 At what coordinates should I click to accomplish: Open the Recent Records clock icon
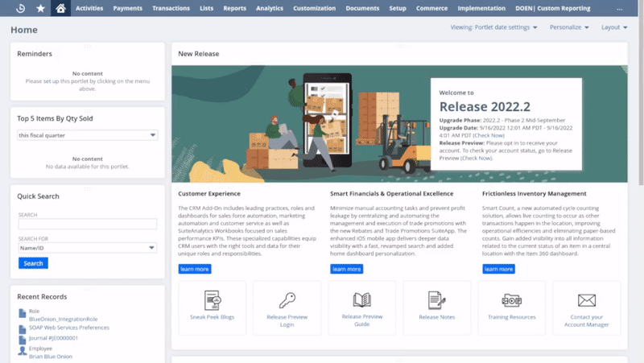click(x=20, y=8)
